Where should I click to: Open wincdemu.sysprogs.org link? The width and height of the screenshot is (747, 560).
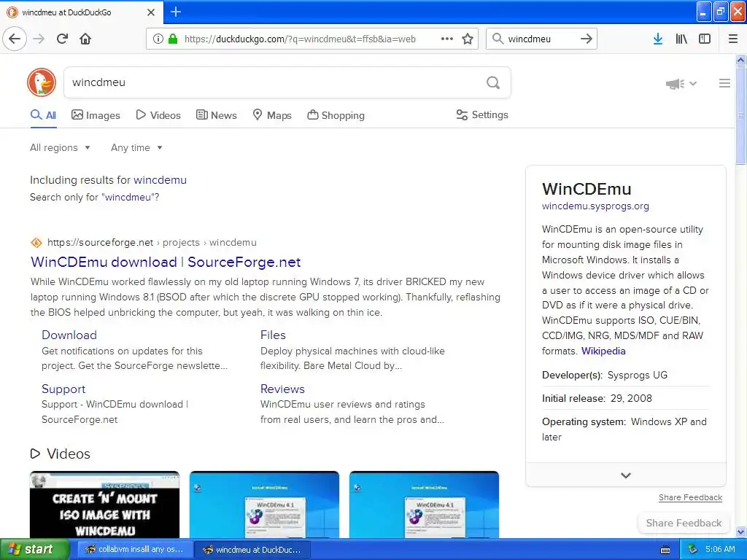(x=595, y=206)
